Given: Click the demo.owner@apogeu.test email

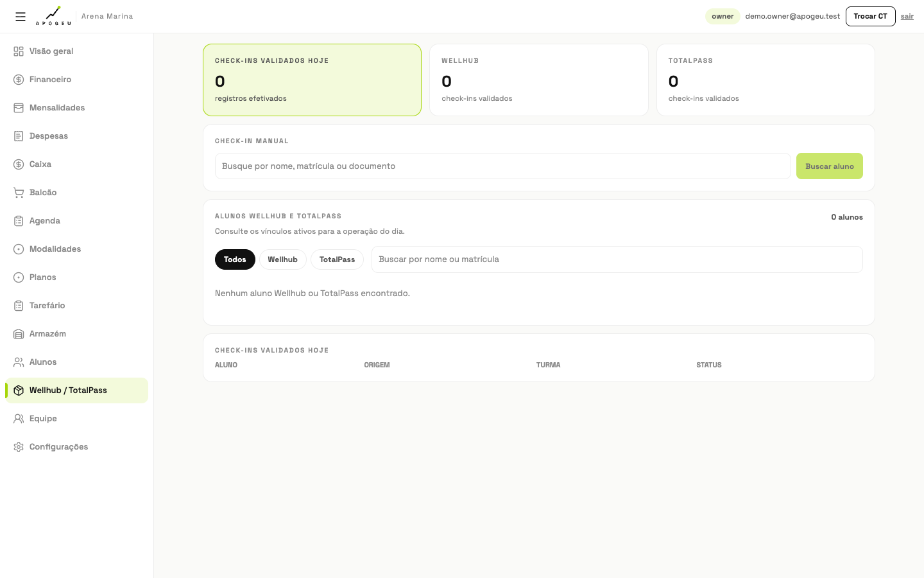Looking at the screenshot, I should pyautogui.click(x=792, y=17).
